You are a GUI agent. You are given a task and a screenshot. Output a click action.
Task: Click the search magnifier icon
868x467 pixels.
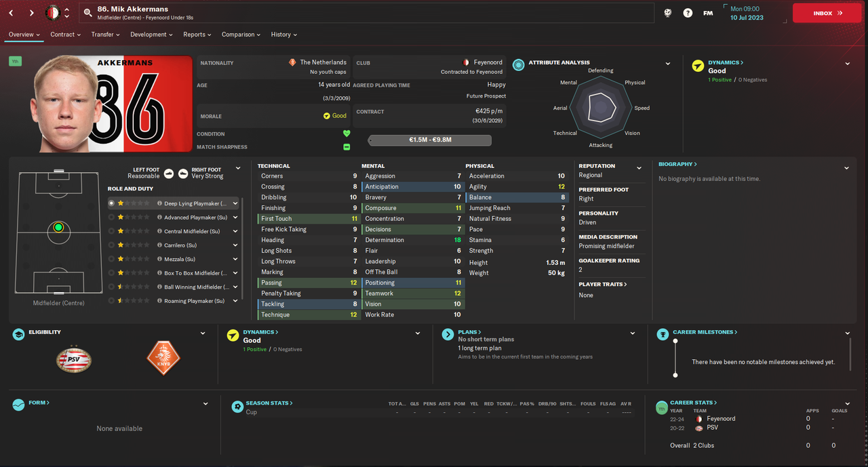tap(87, 13)
